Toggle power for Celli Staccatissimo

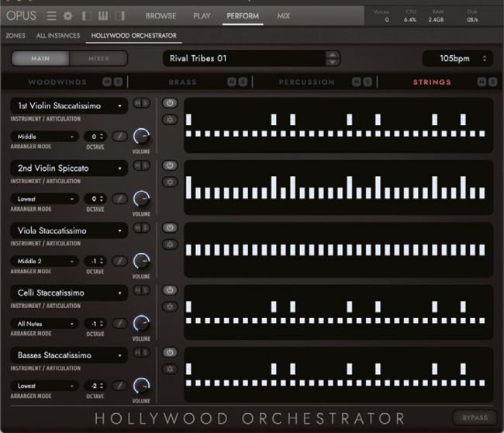pyautogui.click(x=170, y=290)
